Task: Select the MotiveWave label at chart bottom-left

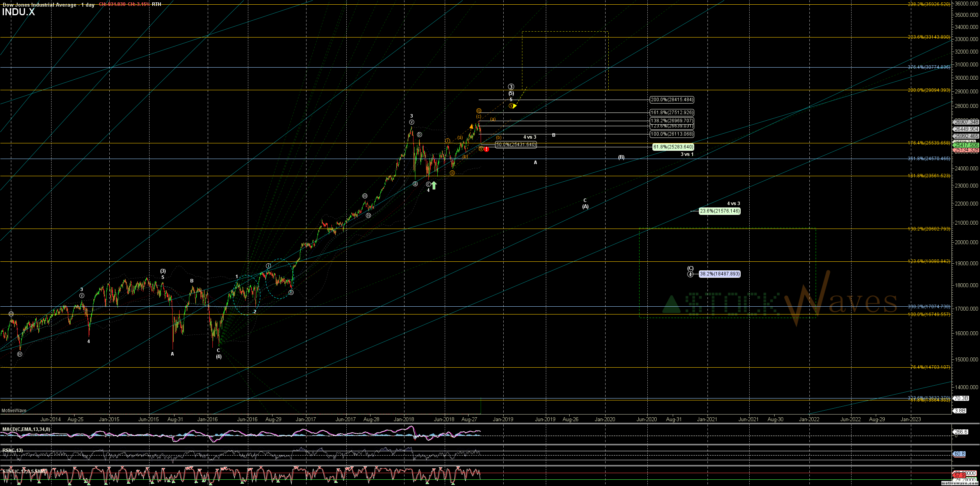Action: point(14,411)
